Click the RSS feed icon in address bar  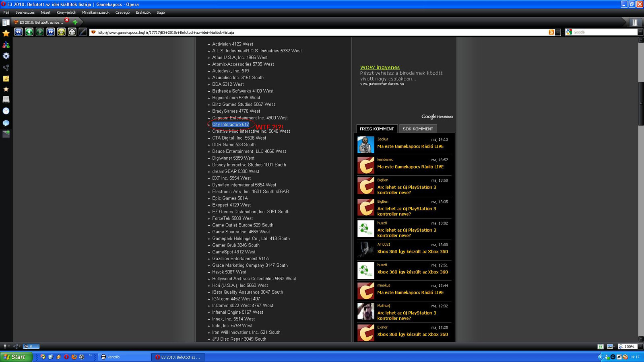[x=551, y=32]
